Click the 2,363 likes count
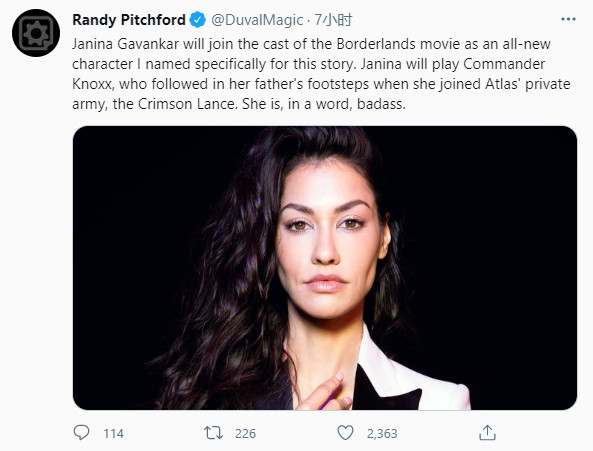593x451 pixels. tap(382, 433)
